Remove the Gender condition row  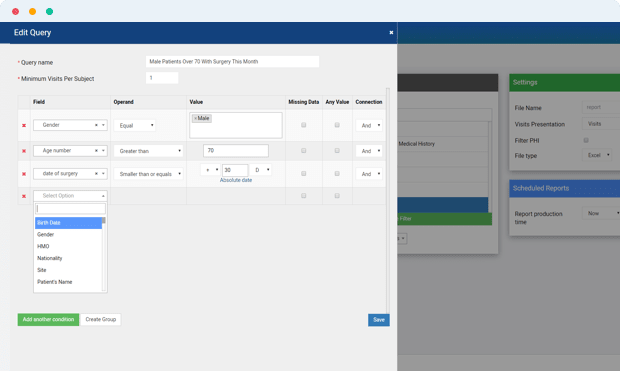coord(24,125)
